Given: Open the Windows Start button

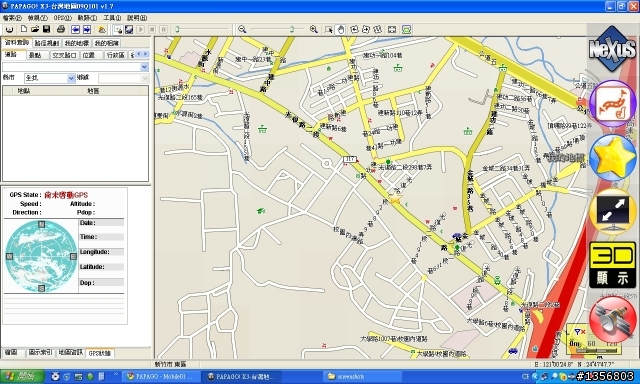Looking at the screenshot, I should pyautogui.click(x=22, y=376).
